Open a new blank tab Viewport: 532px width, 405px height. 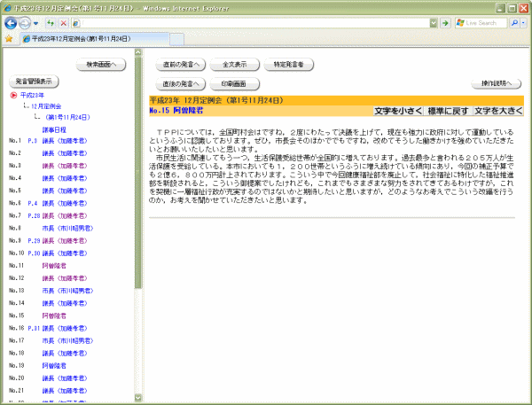(x=176, y=39)
